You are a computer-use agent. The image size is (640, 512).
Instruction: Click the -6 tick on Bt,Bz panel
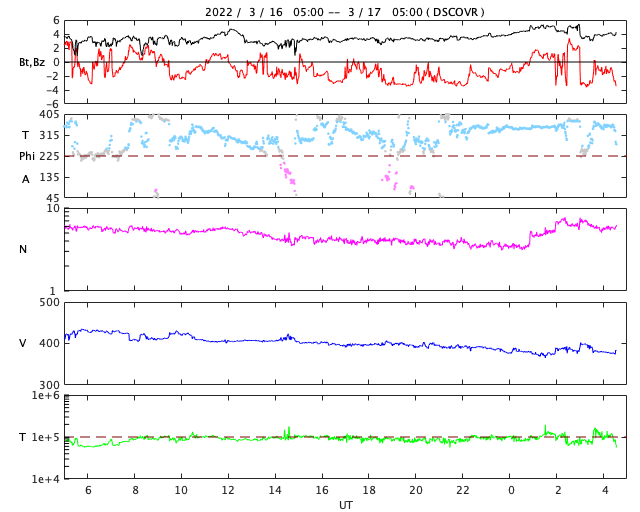pyautogui.click(x=53, y=104)
